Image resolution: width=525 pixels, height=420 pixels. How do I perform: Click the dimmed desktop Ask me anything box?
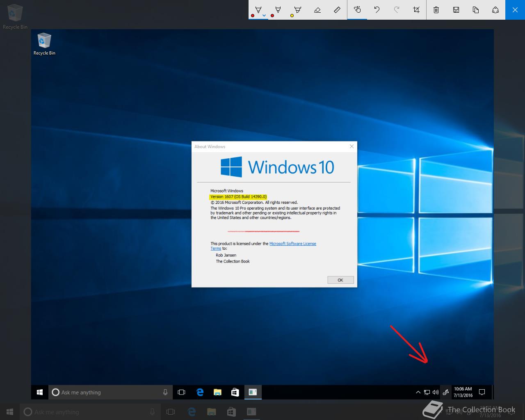[90, 412]
